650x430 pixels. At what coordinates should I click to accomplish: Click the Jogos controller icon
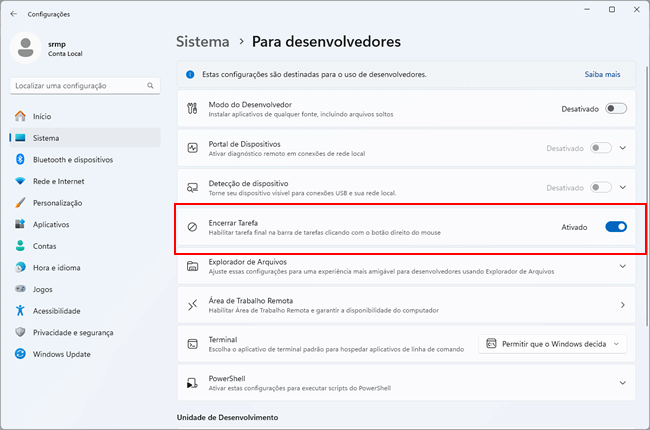tap(20, 289)
